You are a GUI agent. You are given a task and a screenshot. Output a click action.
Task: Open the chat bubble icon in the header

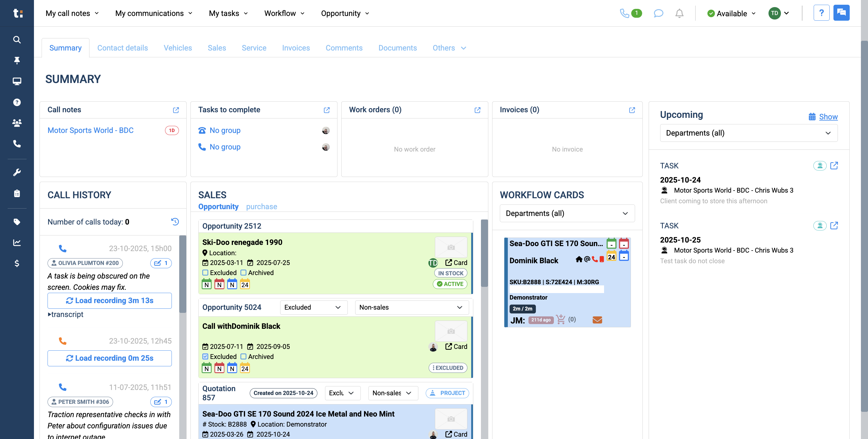(x=658, y=14)
